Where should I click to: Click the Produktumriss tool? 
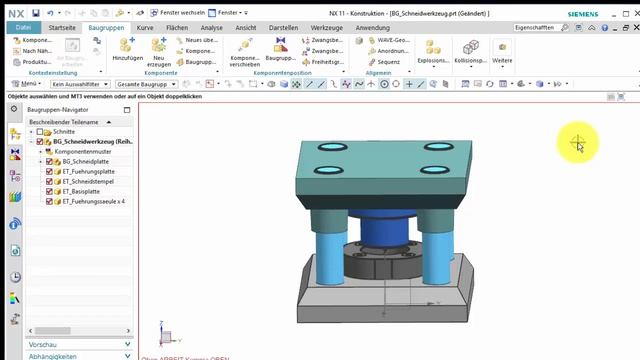(32, 62)
